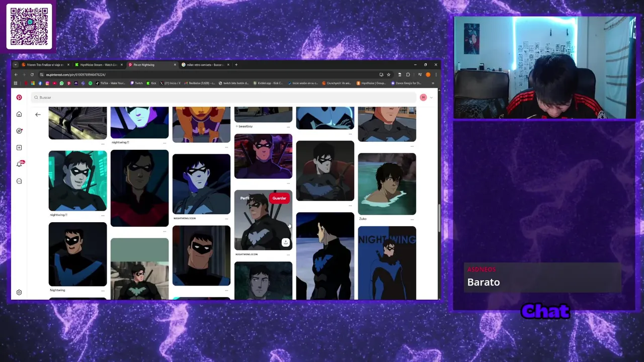Open the 'Kicklet.app' bookmark
The height and width of the screenshot is (362, 644).
coord(268,83)
